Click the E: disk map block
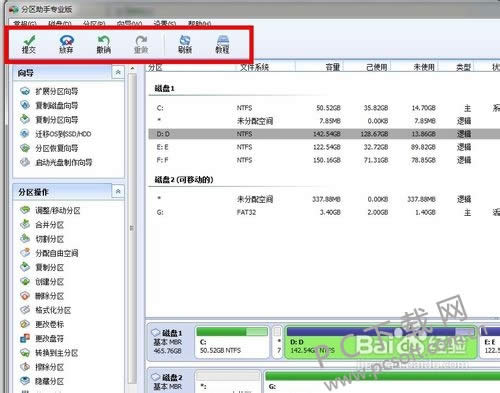 tap(490, 342)
